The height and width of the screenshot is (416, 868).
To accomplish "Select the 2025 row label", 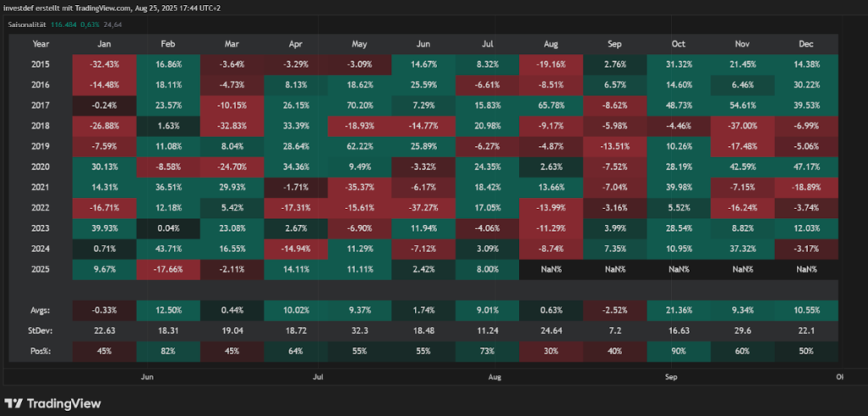I will pos(41,269).
